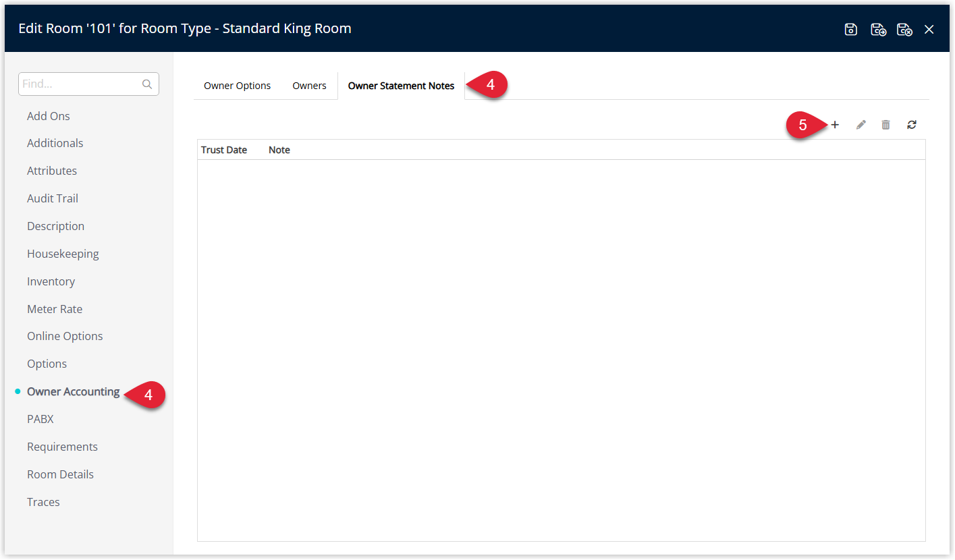This screenshot has height=560, width=955.
Task: Click the Note column header
Action: point(279,150)
